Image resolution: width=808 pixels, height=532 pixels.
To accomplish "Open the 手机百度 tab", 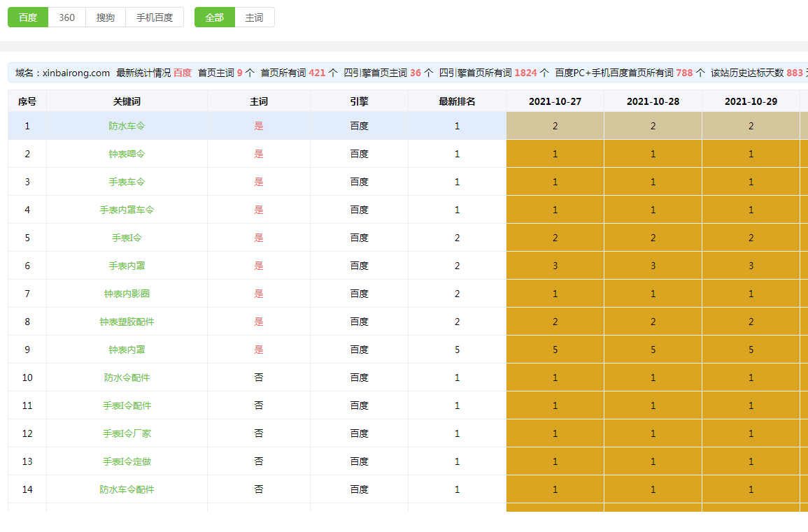I will click(155, 17).
